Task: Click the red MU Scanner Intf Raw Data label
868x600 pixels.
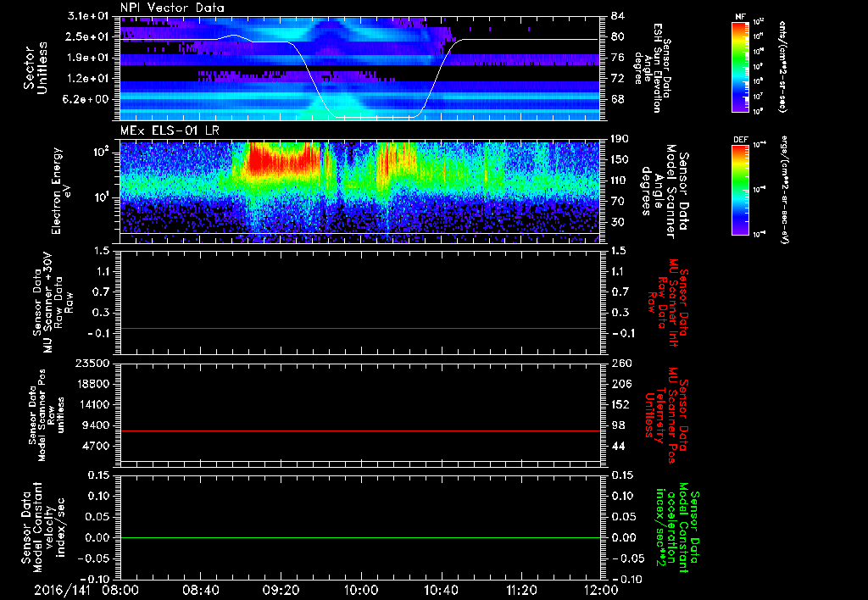Action: click(668, 303)
